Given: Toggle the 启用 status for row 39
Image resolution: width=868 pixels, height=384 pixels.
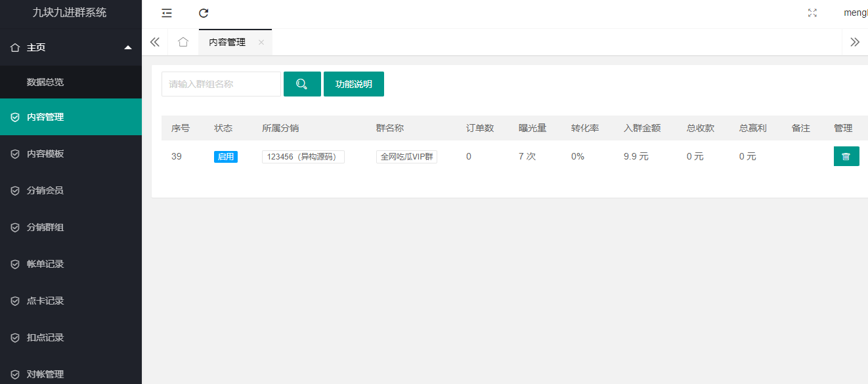Looking at the screenshot, I should pos(225,157).
